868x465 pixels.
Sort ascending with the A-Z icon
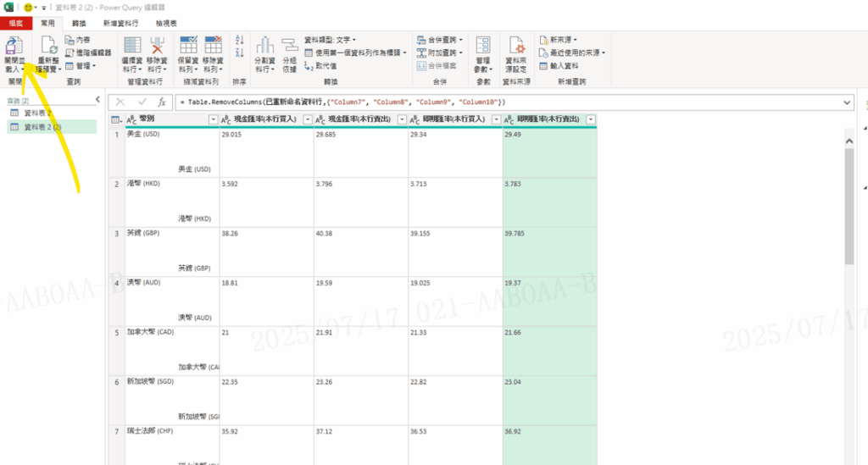[238, 40]
